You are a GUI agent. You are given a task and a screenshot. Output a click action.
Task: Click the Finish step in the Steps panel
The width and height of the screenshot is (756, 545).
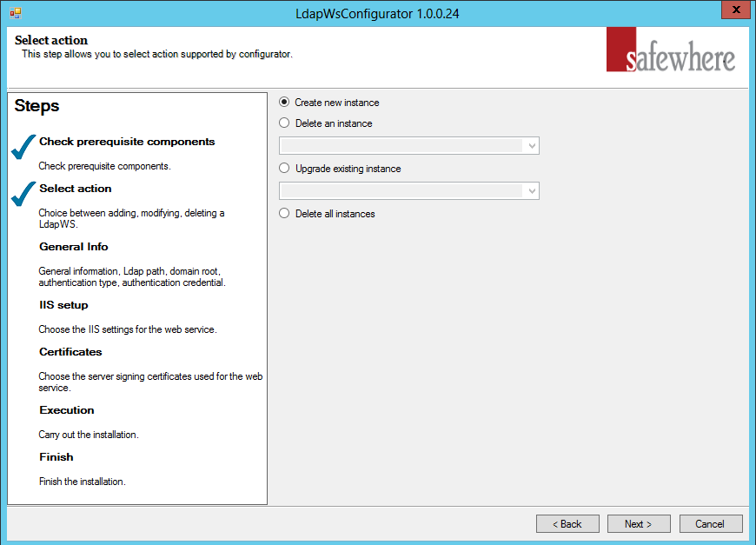[56, 456]
